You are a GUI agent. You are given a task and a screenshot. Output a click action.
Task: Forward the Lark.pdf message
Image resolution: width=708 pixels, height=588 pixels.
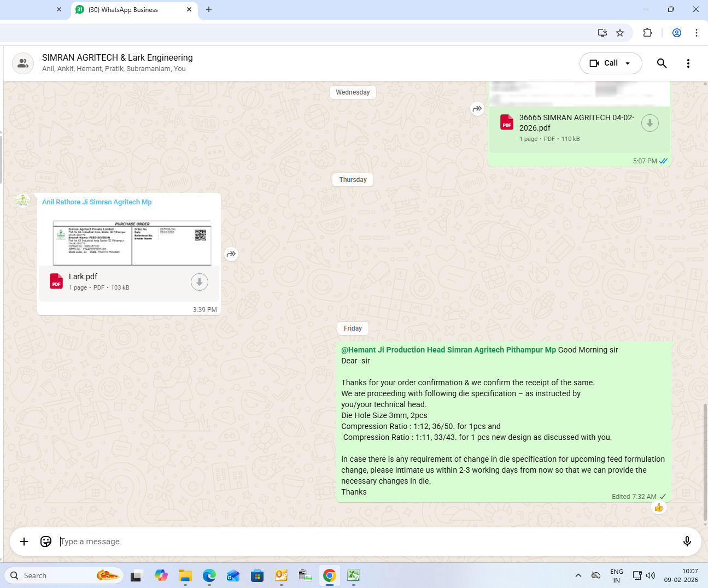(231, 254)
